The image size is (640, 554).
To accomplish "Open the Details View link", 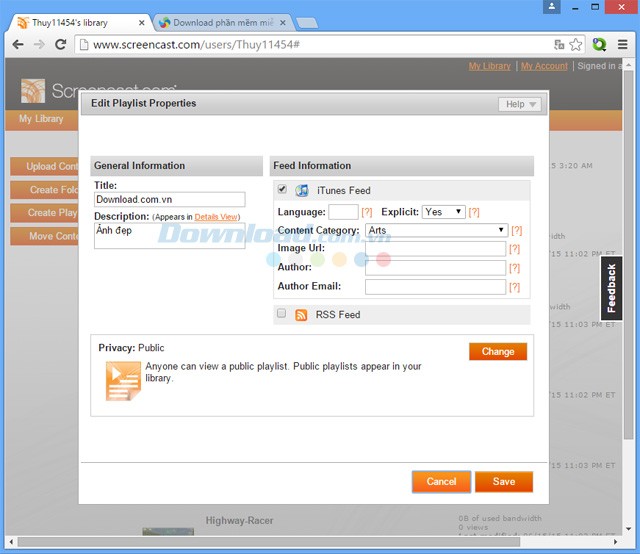I will click(216, 217).
